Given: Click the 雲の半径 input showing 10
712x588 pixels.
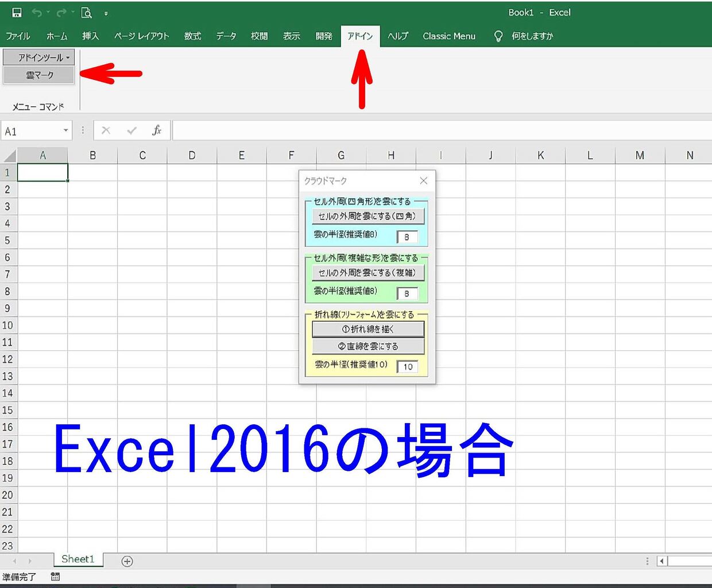Looking at the screenshot, I should tap(407, 366).
